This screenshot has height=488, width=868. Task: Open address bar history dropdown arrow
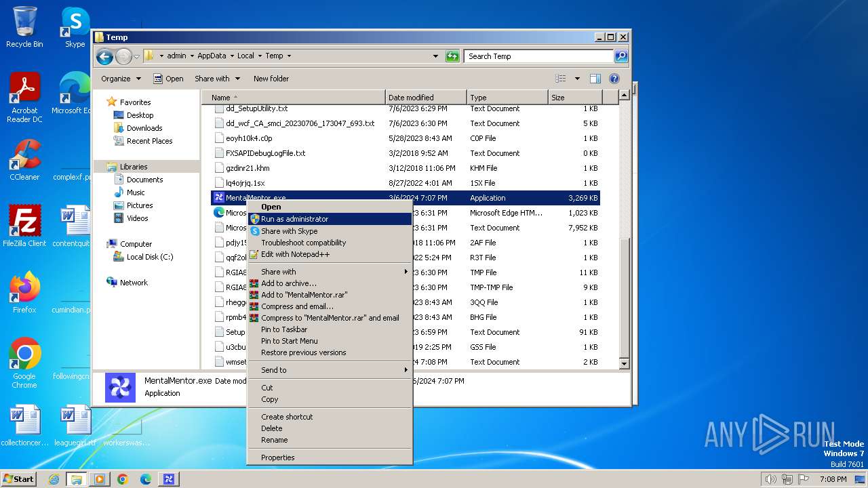point(435,56)
